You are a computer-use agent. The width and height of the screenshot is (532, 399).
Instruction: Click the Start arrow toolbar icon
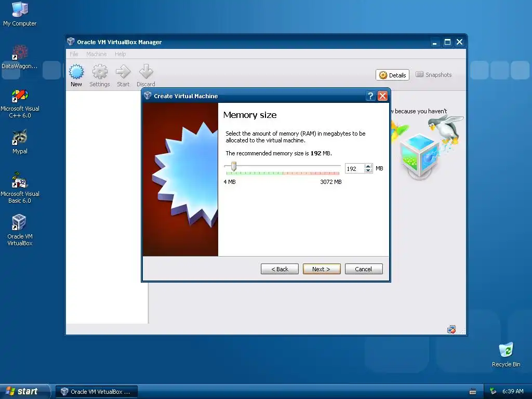click(x=123, y=75)
